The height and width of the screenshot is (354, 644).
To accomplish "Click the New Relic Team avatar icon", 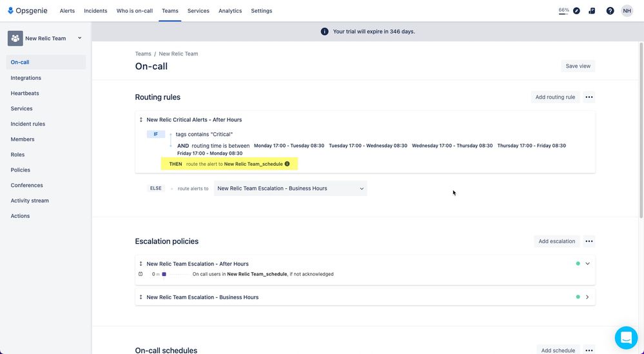I will tap(15, 38).
